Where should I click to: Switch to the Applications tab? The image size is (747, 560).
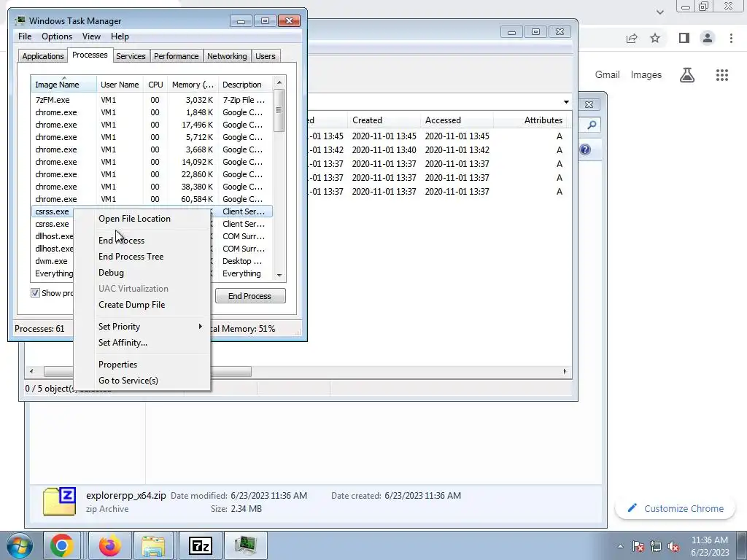pos(43,55)
